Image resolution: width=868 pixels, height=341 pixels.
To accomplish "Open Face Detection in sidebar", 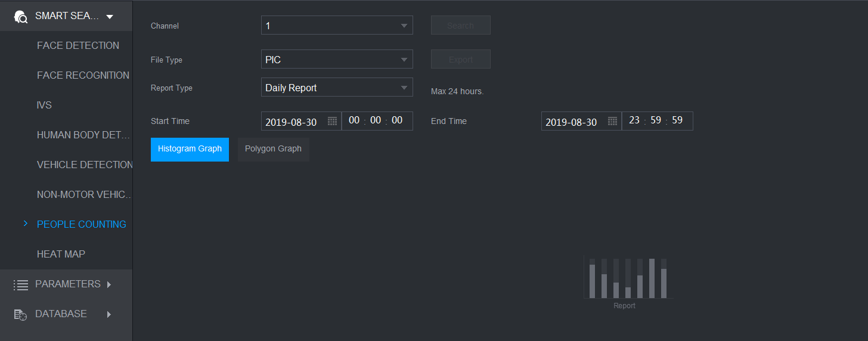I will (x=78, y=45).
